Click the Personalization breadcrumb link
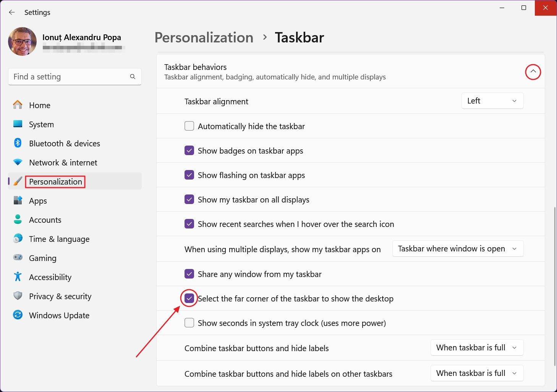Viewport: 557px width, 392px height. (x=204, y=37)
